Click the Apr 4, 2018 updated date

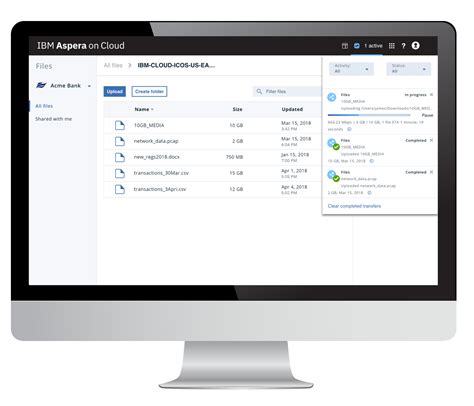point(294,187)
